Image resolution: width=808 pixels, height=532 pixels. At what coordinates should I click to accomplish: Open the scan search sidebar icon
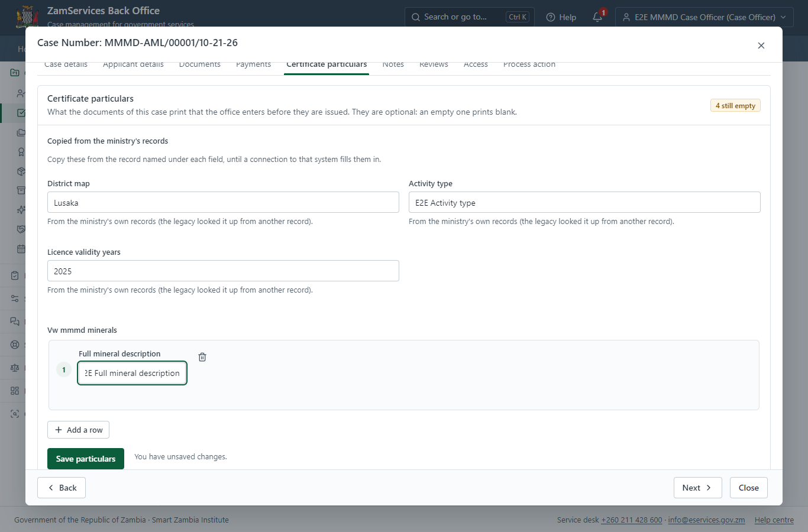click(x=15, y=414)
